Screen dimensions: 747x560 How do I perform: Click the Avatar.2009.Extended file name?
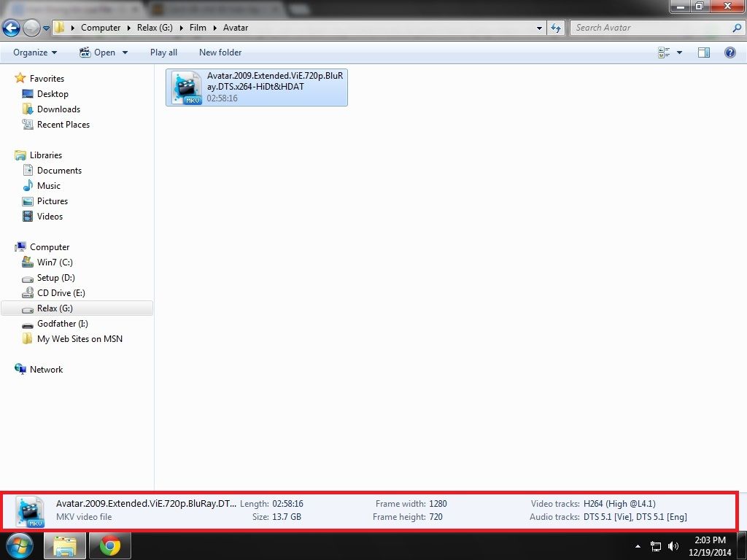coord(275,81)
